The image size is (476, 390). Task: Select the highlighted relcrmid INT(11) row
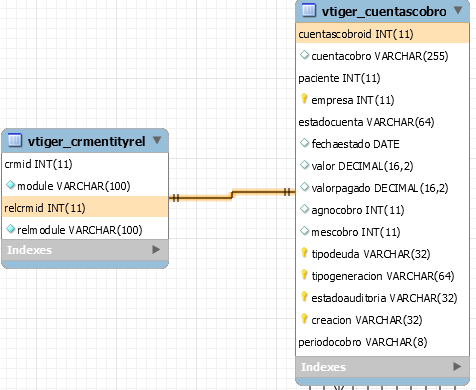[x=85, y=208]
